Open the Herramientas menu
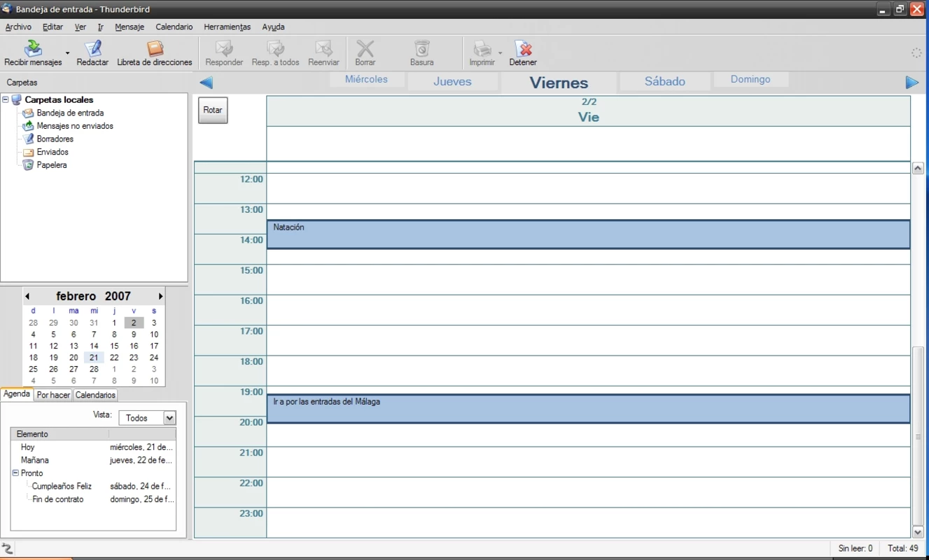Viewport: 929px width, 560px height. (228, 27)
